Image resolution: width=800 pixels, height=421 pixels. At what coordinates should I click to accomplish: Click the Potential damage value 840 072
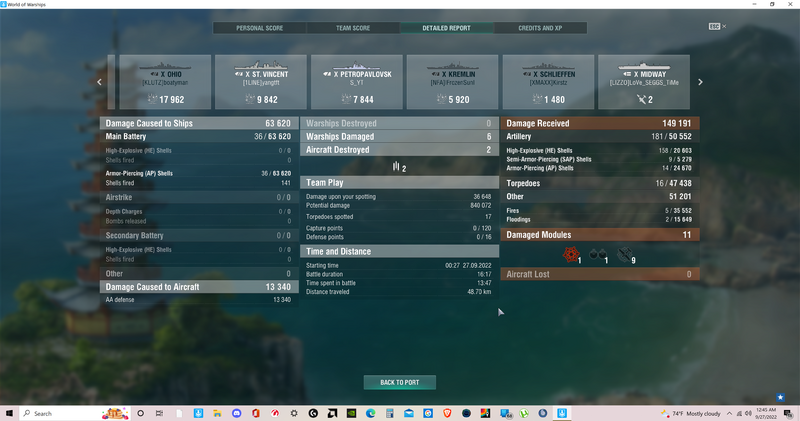(x=480, y=205)
